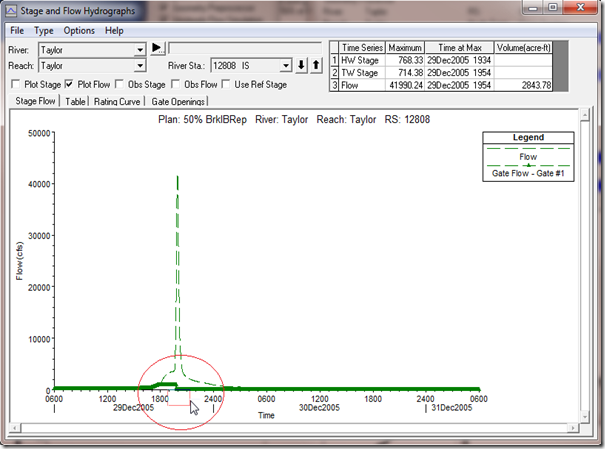Switch to the Table tab

point(75,101)
